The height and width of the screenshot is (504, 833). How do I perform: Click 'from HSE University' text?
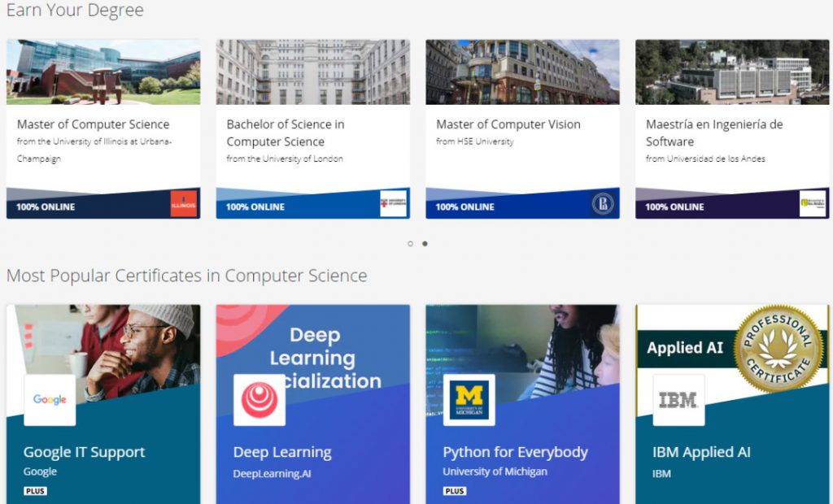tap(475, 141)
